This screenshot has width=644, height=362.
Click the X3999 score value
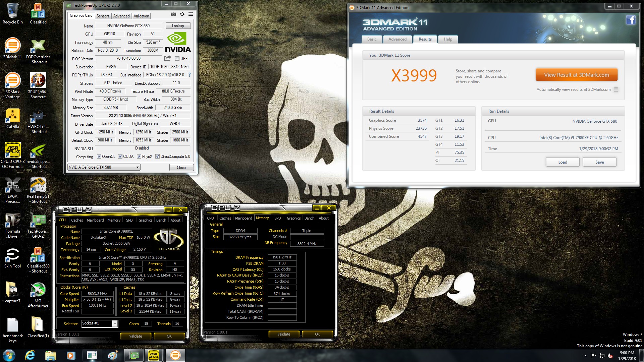pos(414,76)
